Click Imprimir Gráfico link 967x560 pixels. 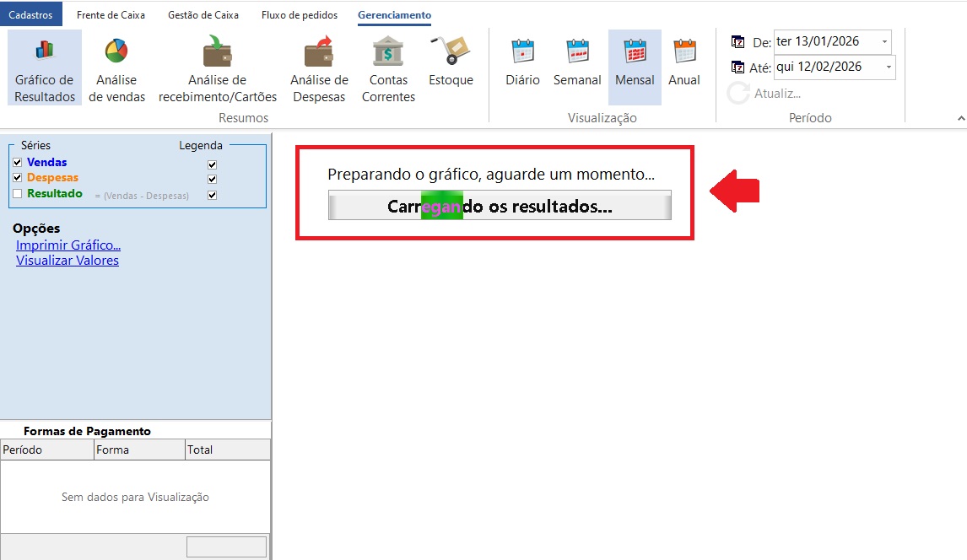point(68,245)
